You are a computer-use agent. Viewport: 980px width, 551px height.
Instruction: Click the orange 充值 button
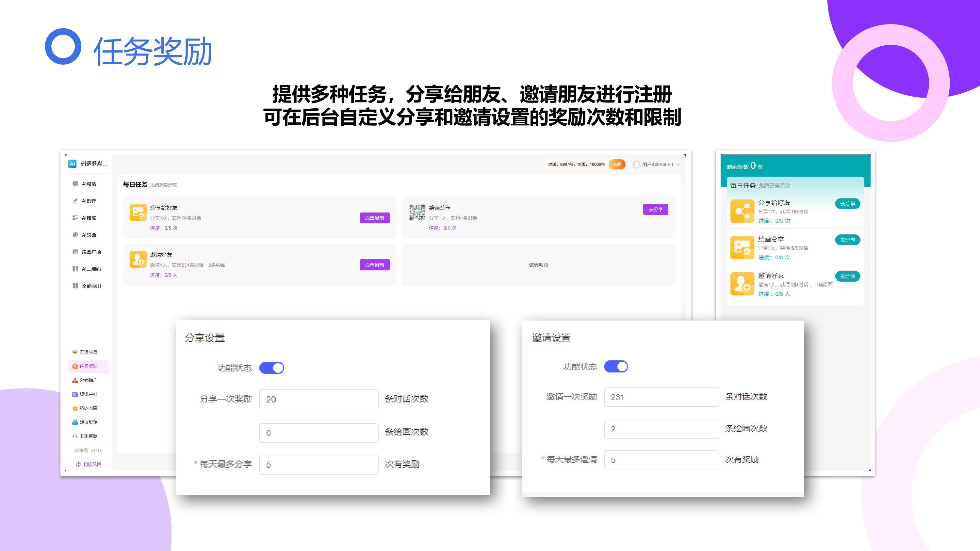point(617,164)
